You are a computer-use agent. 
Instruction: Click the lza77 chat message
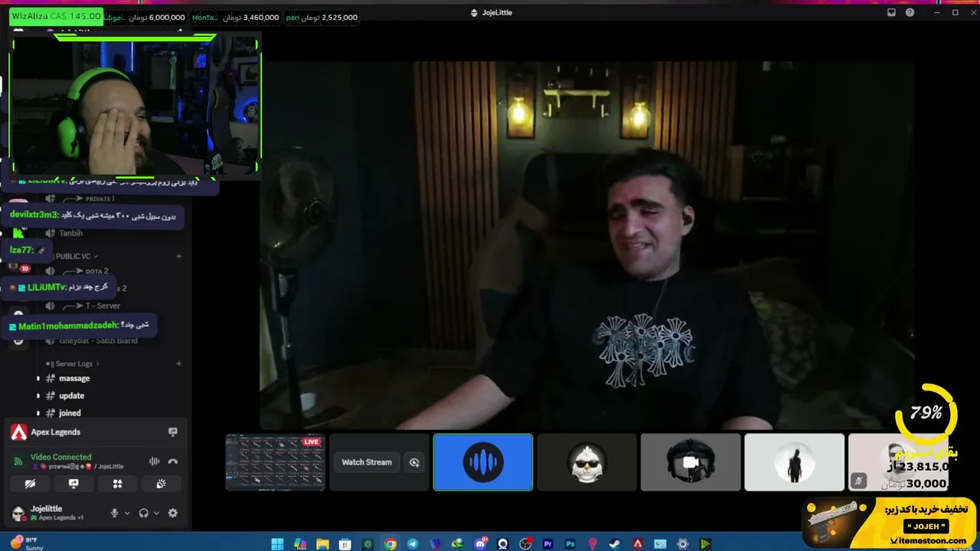28,250
